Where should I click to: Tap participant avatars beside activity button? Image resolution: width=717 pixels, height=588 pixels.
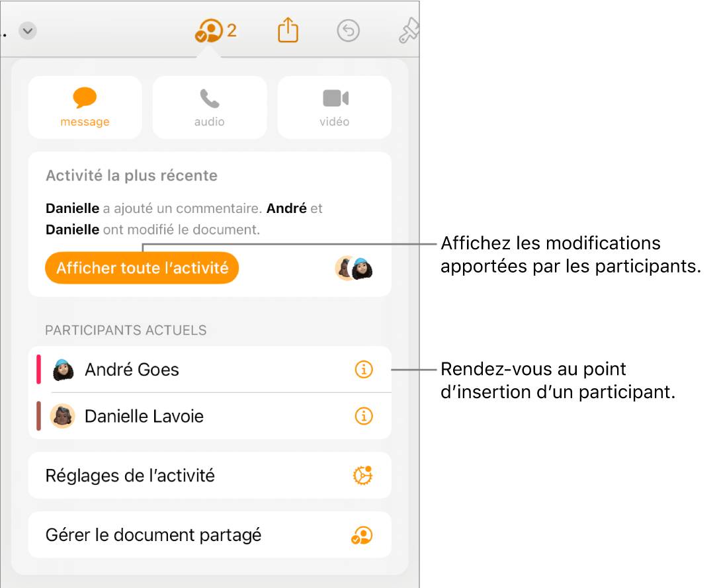(354, 269)
